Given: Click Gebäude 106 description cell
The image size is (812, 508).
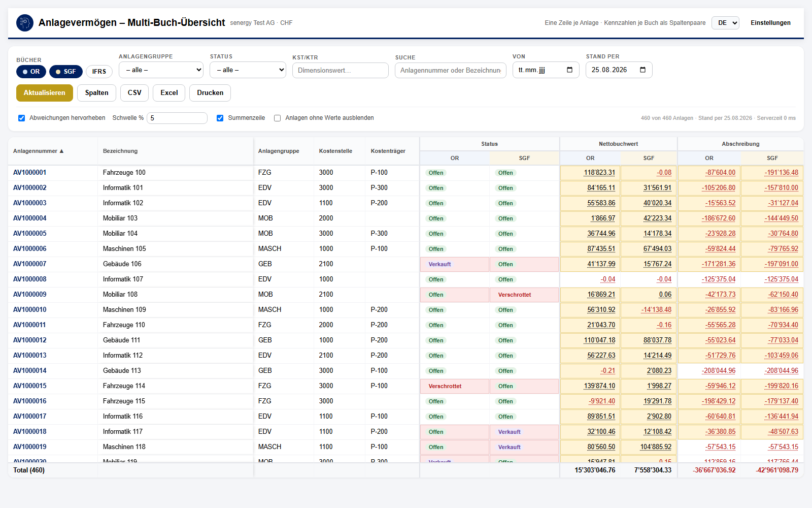Looking at the screenshot, I should tap(176, 264).
